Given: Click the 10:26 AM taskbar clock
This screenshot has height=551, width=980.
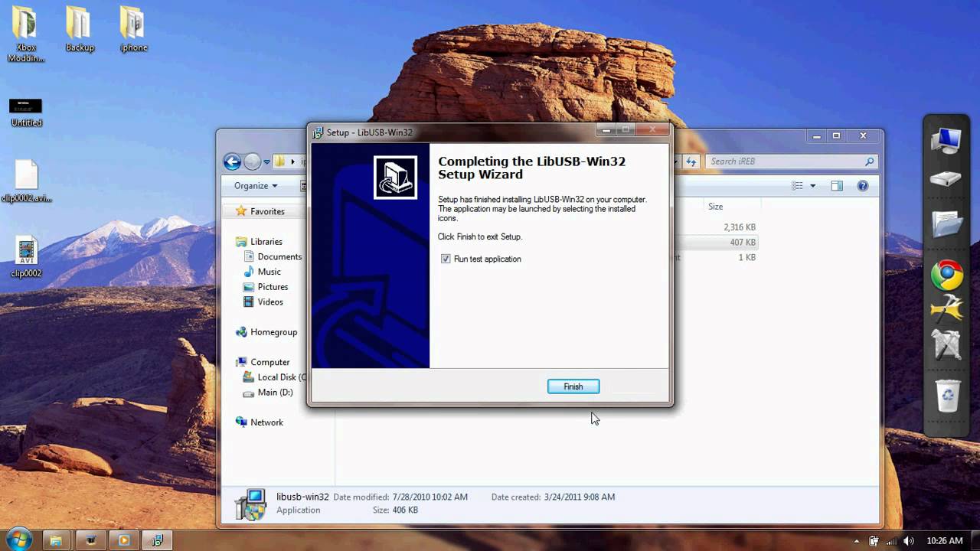Looking at the screenshot, I should click(945, 541).
